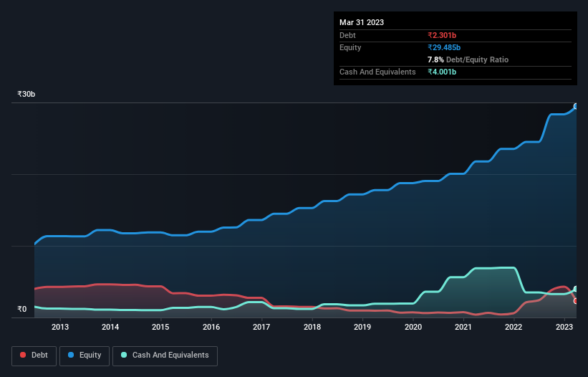Click the ₹29.485b equity value
The height and width of the screenshot is (377, 588).
pos(444,47)
